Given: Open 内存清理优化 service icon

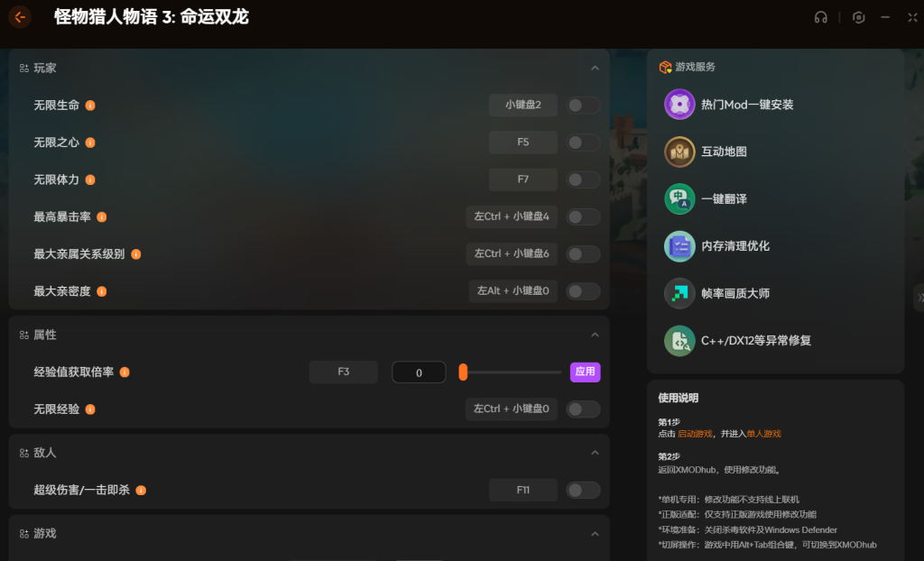Looking at the screenshot, I should pos(679,246).
